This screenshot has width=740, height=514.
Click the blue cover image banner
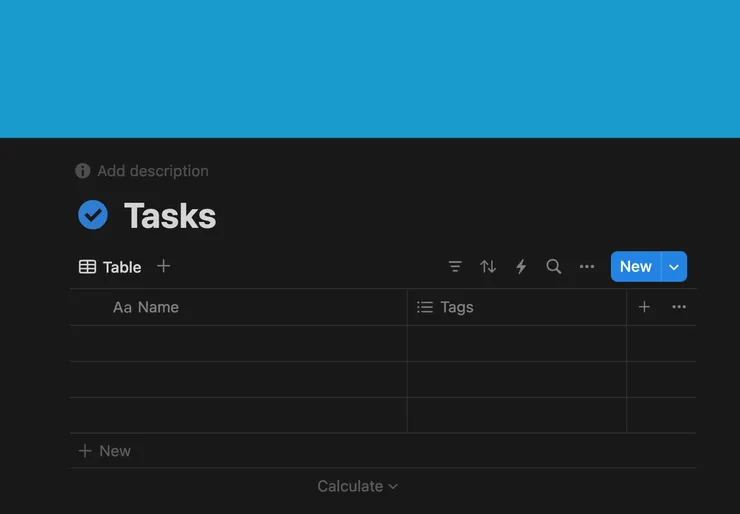click(x=370, y=68)
